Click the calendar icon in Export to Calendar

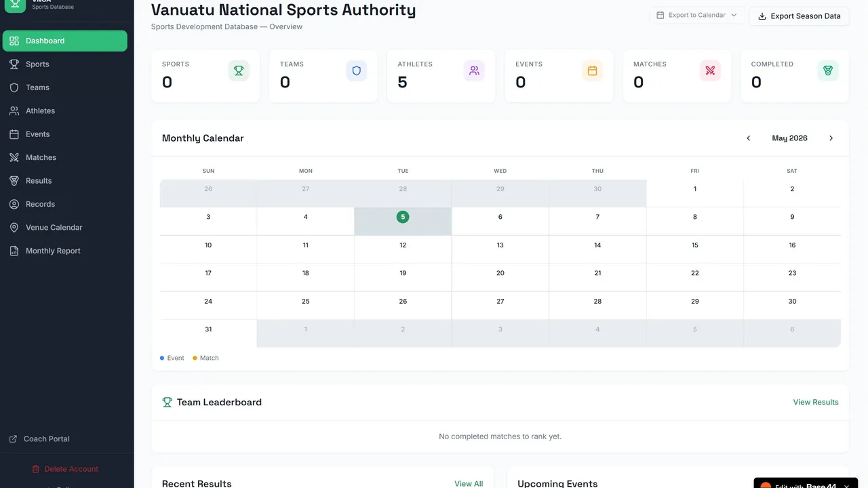coord(660,15)
